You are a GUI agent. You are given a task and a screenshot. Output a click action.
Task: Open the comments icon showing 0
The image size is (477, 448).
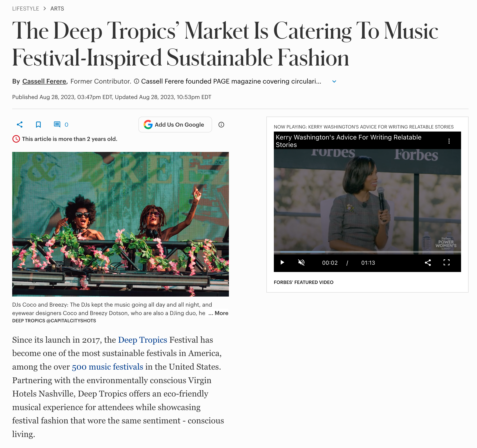pos(61,125)
